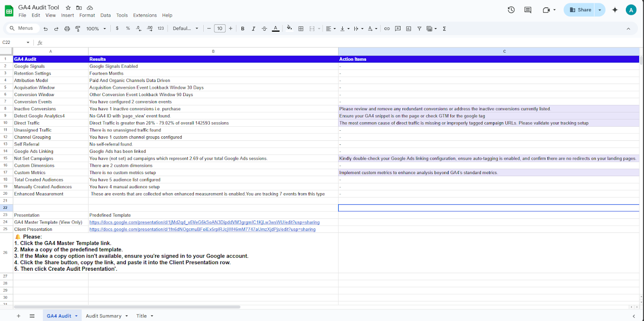
Task: Click the Undo icon
Action: [46, 29]
